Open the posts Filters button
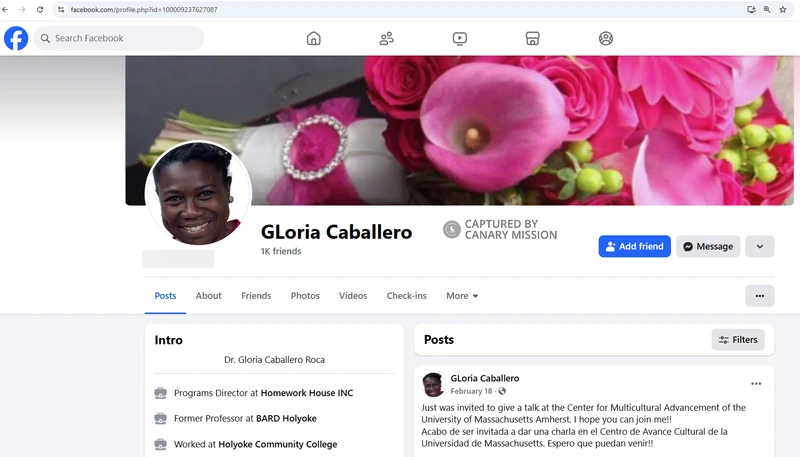The width and height of the screenshot is (800, 457). tap(738, 340)
